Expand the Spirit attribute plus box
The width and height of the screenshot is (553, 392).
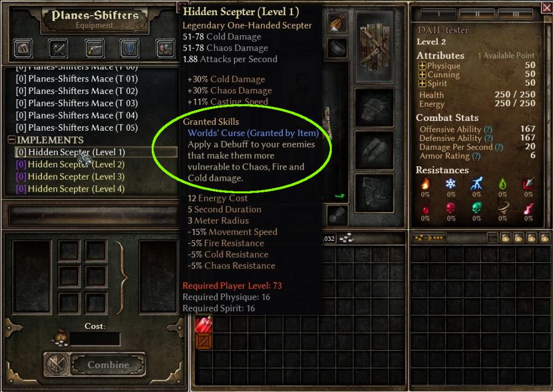click(x=422, y=84)
